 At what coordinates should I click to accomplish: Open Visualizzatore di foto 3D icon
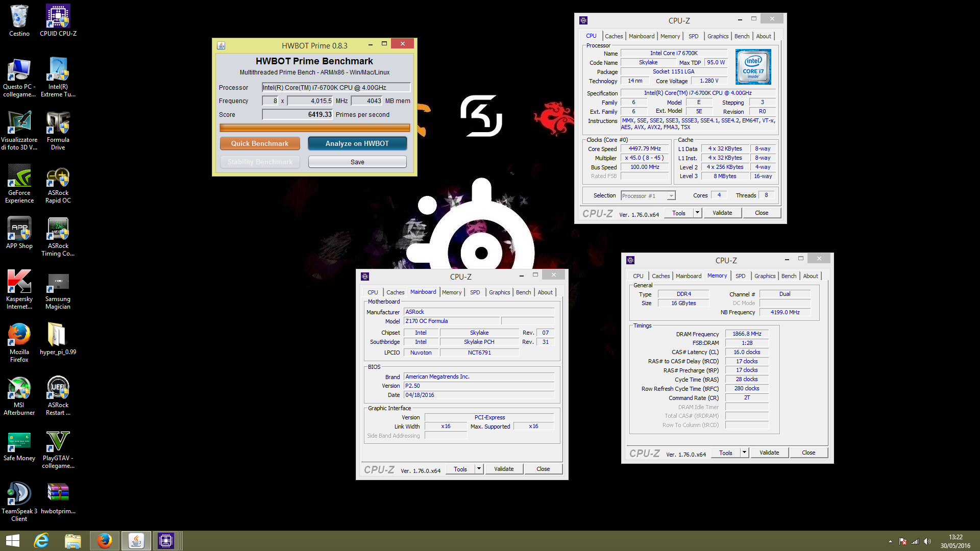coord(19,131)
